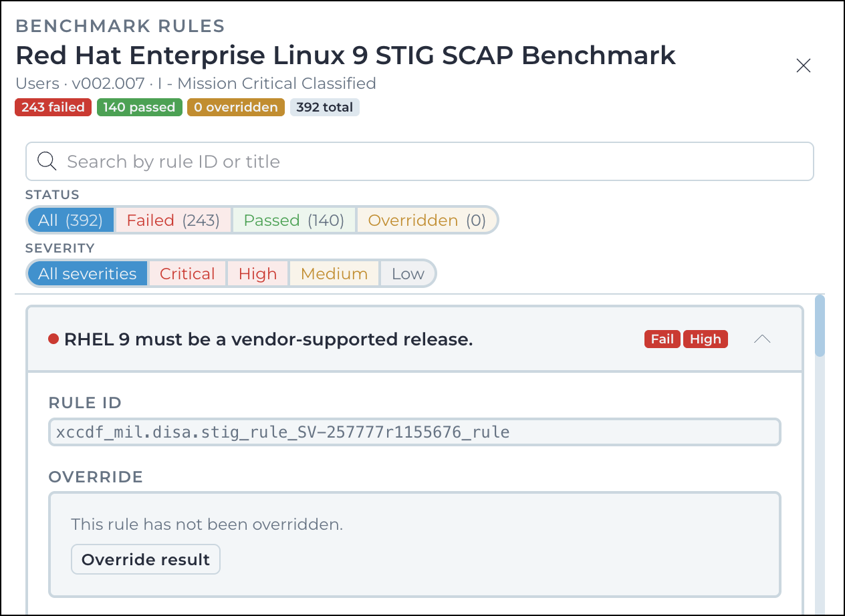
Task: Filter rules by Passed (140) status
Action: [293, 220]
